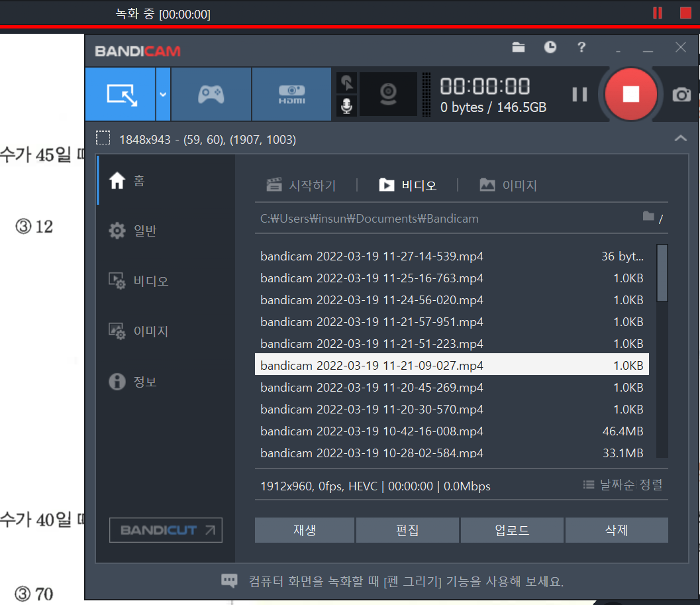Select file bandicam 2022-03-19 11-20-30-570.mp4
Screen dimensions: 700x605
pos(452,409)
